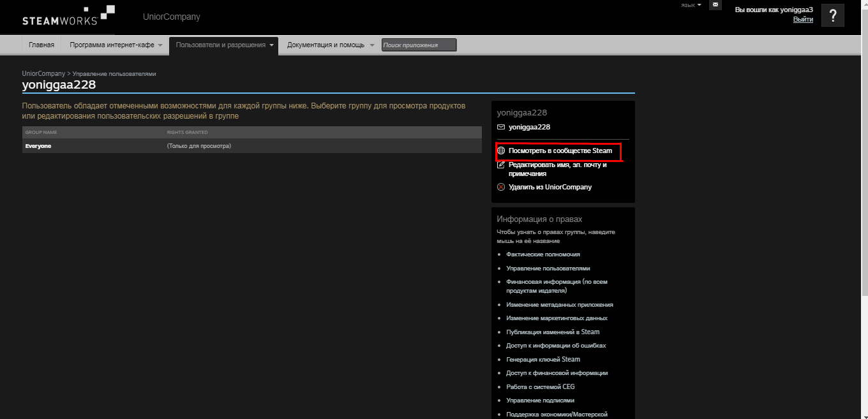Open the язык language dropdown
The width and height of the screenshot is (868, 419).
click(x=691, y=5)
